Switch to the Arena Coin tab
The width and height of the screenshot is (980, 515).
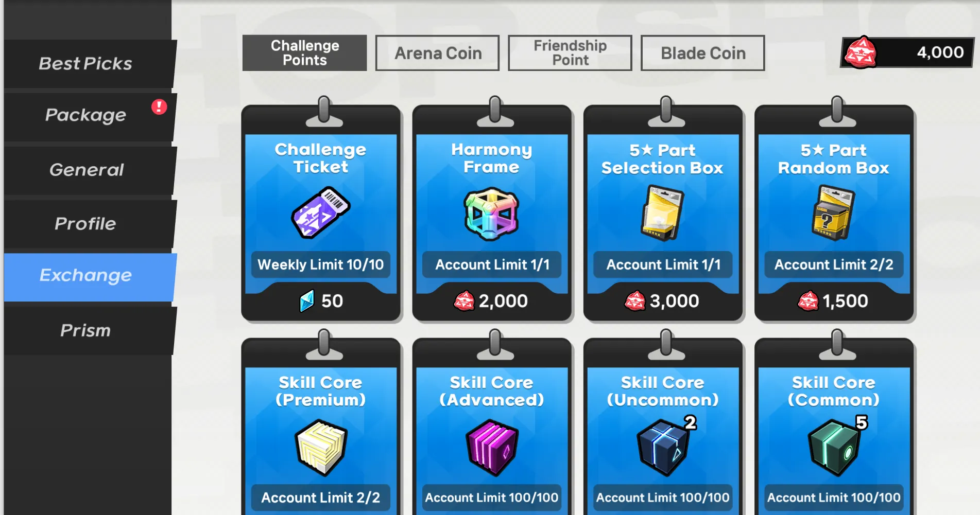point(437,53)
